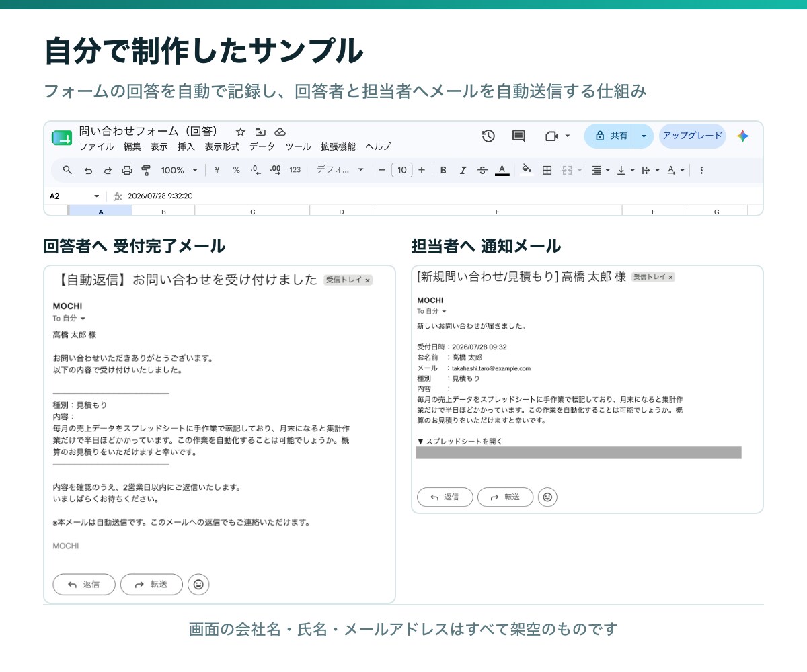This screenshot has height=672, width=807.
Task: Click the merge cells icon
Action: (x=567, y=171)
